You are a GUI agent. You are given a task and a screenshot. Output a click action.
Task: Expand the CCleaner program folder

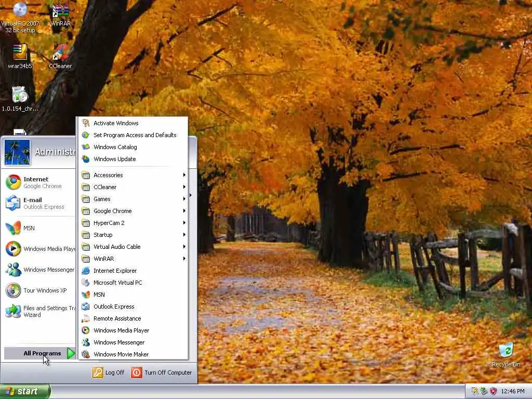134,187
